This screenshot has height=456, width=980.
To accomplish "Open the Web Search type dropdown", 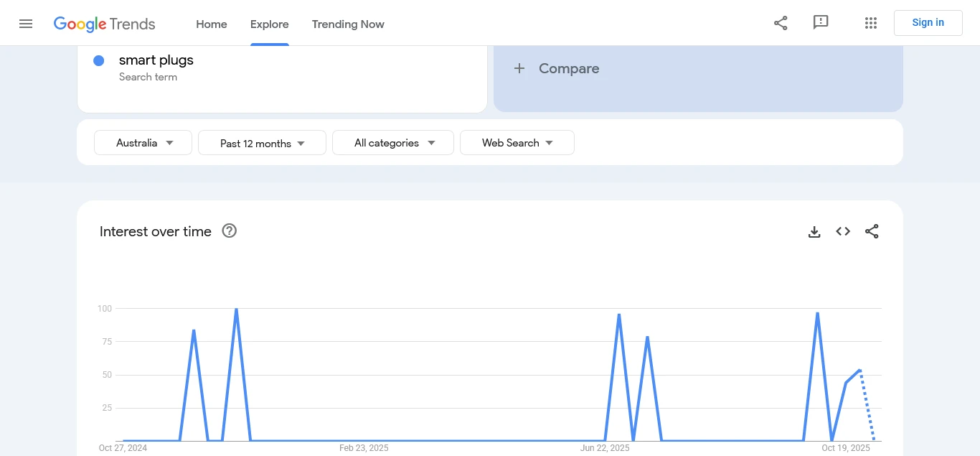I will pos(517,143).
